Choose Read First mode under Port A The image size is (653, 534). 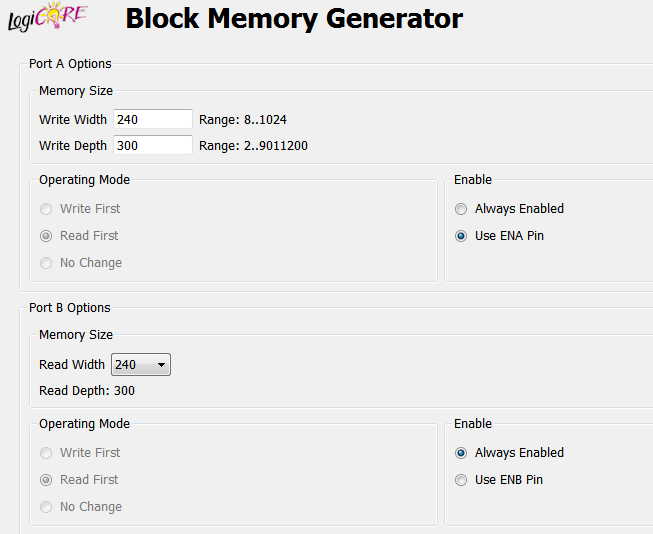pyautogui.click(x=47, y=236)
